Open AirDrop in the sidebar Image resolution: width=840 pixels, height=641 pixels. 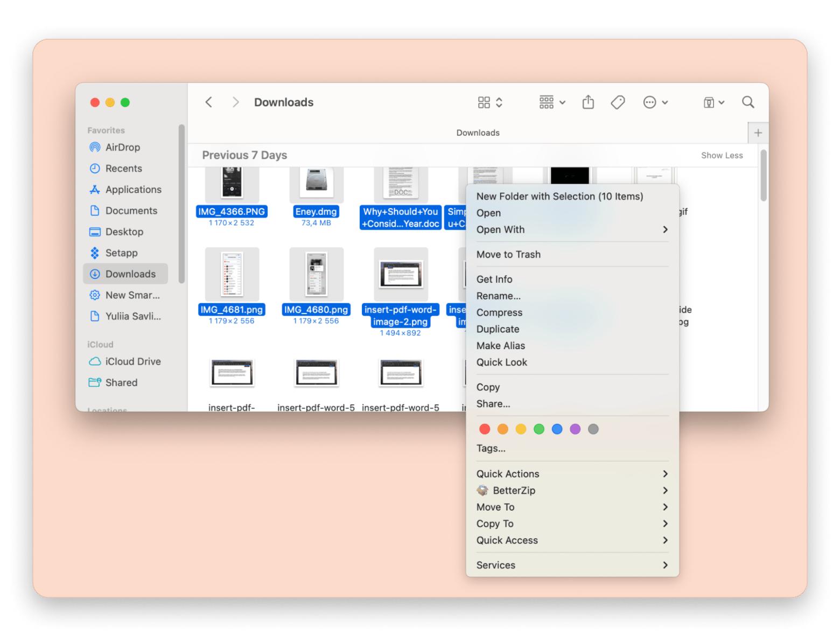pyautogui.click(x=122, y=148)
